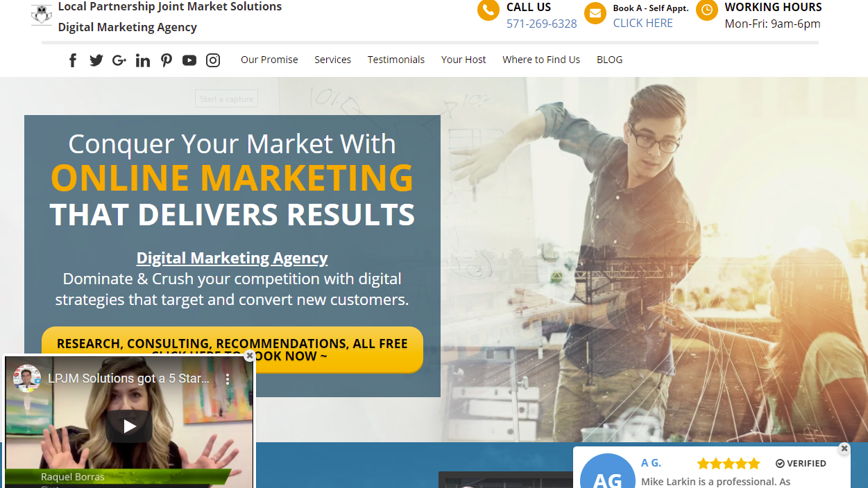Screen dimensions: 868x488
Task: Open the BLOG navigation link
Action: [x=610, y=60]
